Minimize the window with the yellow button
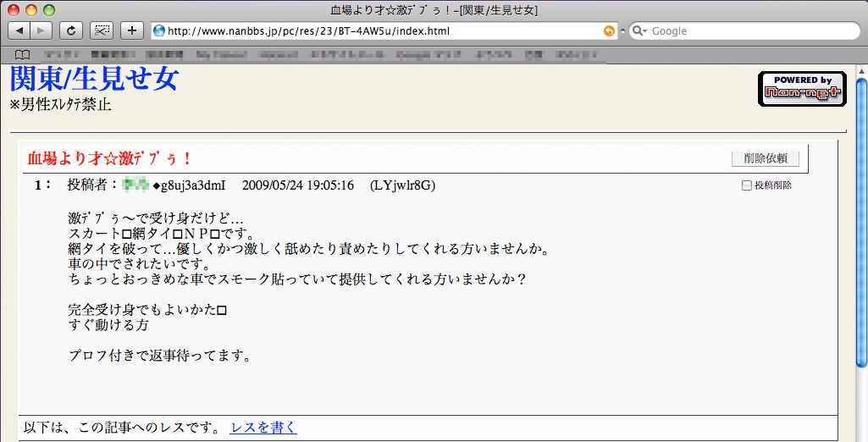 32,10
